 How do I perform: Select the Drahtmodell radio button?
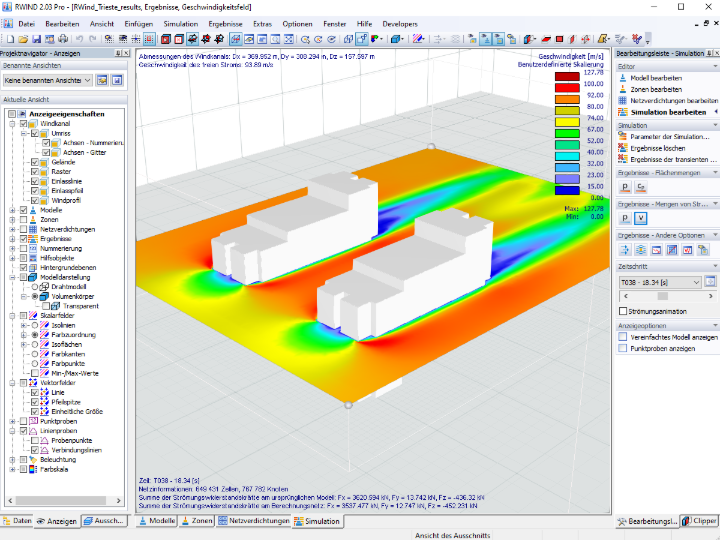35,287
